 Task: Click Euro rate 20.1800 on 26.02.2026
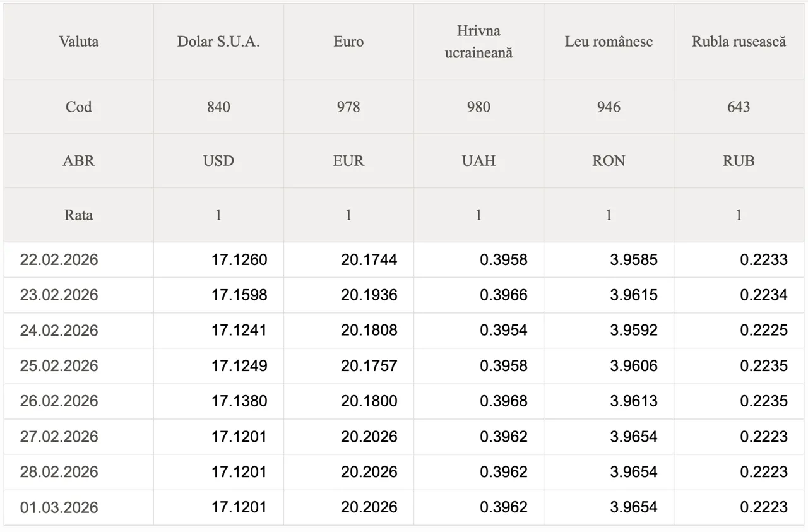[369, 401]
